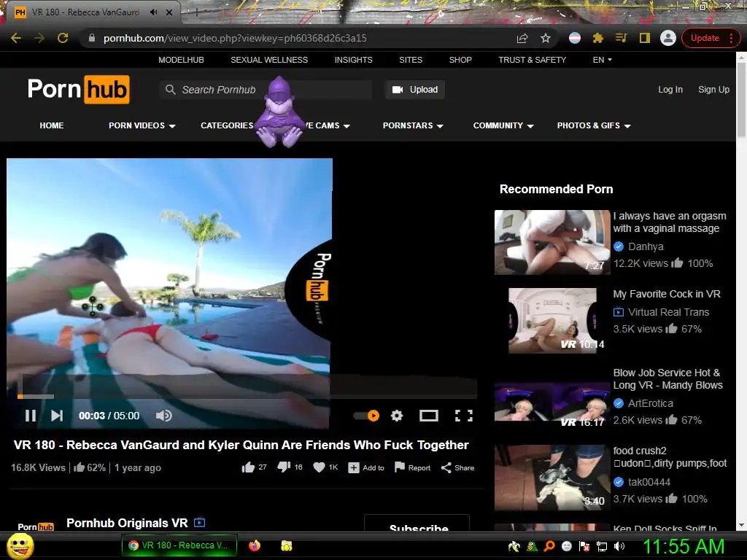This screenshot has width=747, height=560.
Task: Click the browser profile avatar icon
Action: tap(668, 38)
